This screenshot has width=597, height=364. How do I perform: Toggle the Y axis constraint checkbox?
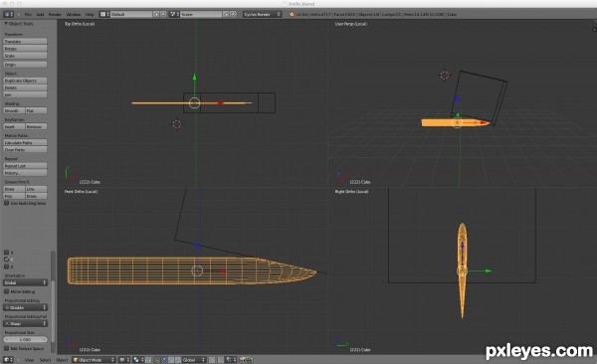tap(7, 260)
